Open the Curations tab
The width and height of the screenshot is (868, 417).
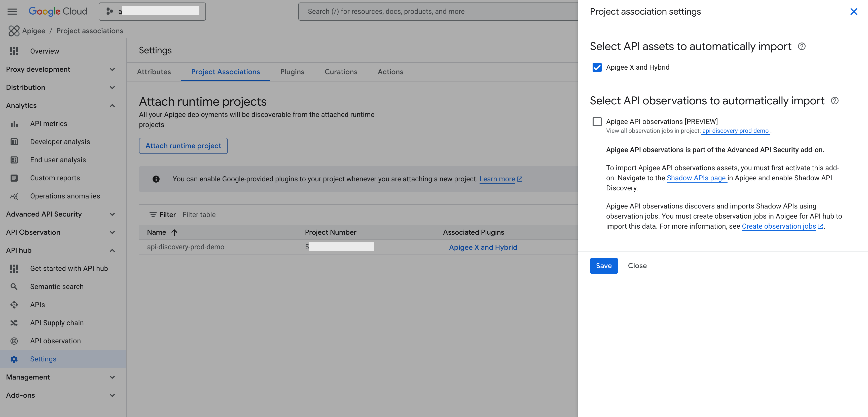tap(341, 72)
